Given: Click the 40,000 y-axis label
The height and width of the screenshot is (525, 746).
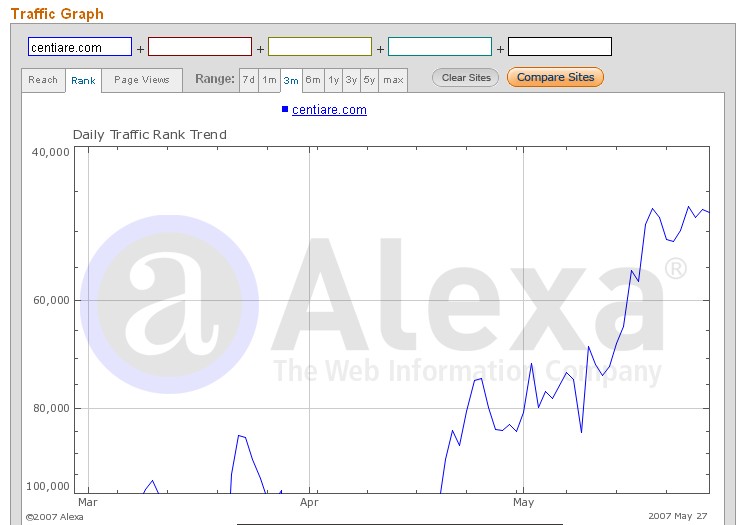Looking at the screenshot, I should [x=50, y=152].
